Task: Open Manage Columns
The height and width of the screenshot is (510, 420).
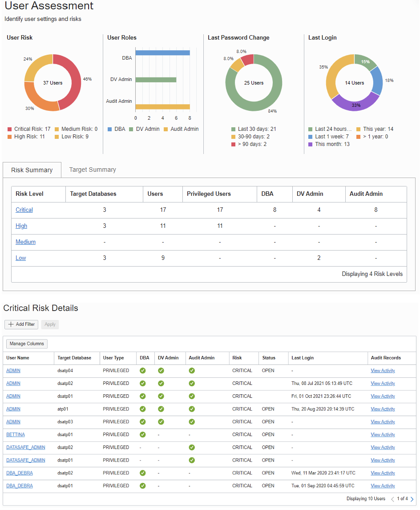Action: 27,344
